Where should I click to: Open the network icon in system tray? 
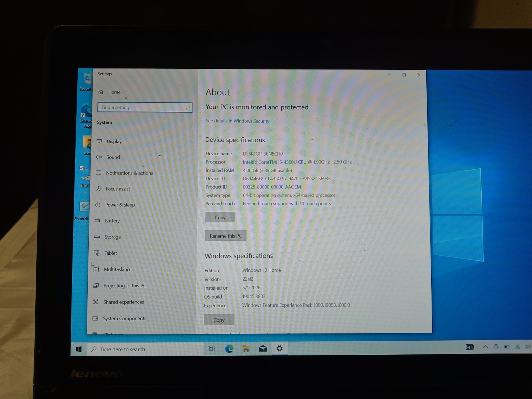click(517, 347)
